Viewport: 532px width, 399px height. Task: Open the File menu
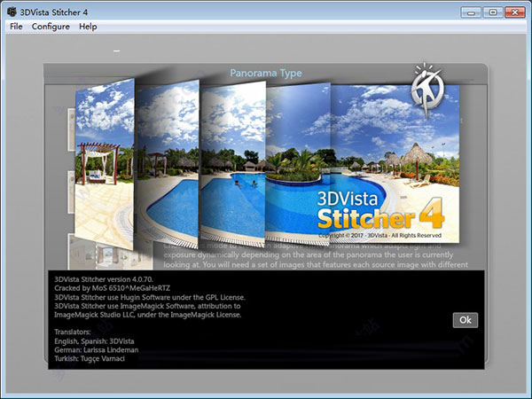click(16, 27)
